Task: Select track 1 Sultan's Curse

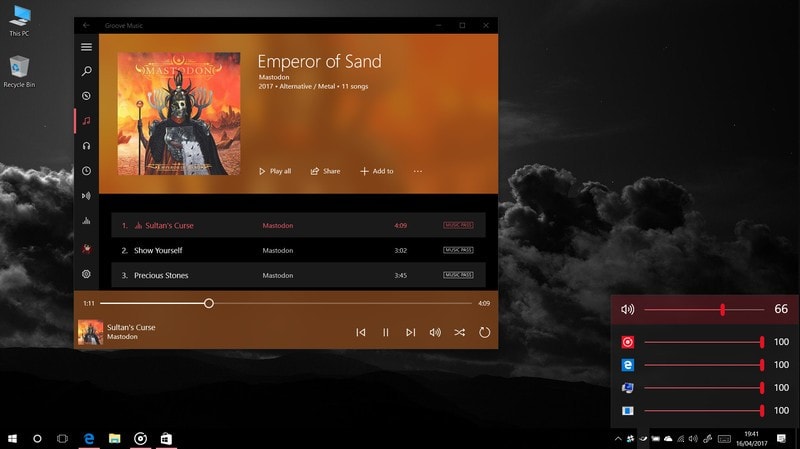Action: click(x=298, y=225)
